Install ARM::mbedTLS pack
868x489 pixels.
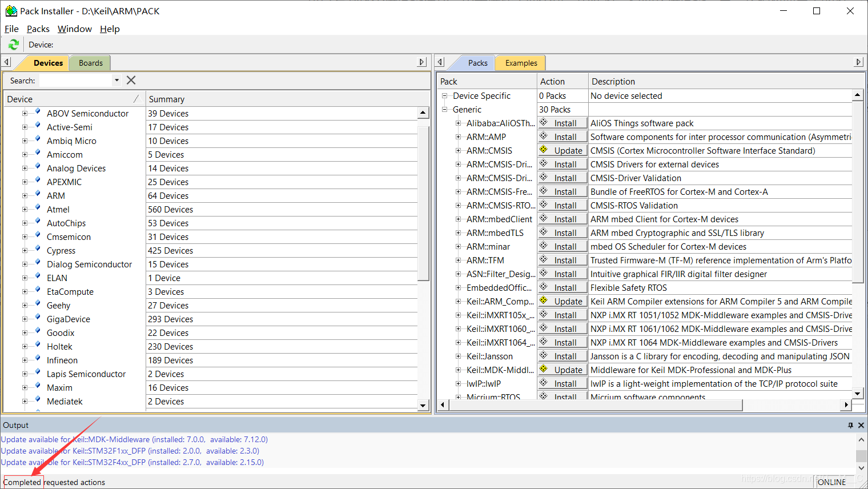pos(562,233)
